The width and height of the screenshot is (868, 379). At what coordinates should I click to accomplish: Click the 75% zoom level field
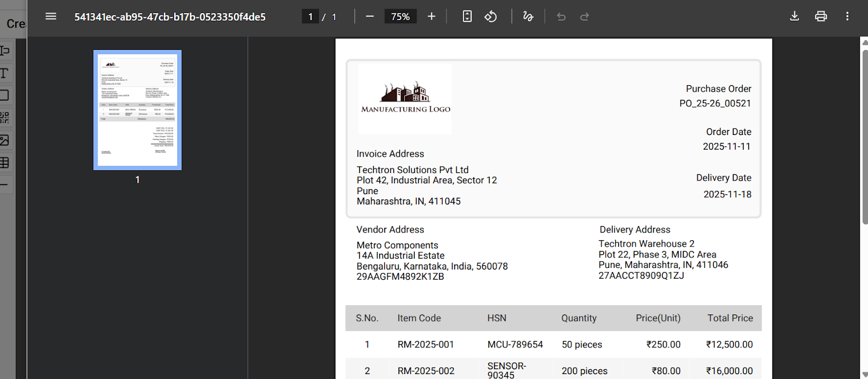click(x=400, y=17)
